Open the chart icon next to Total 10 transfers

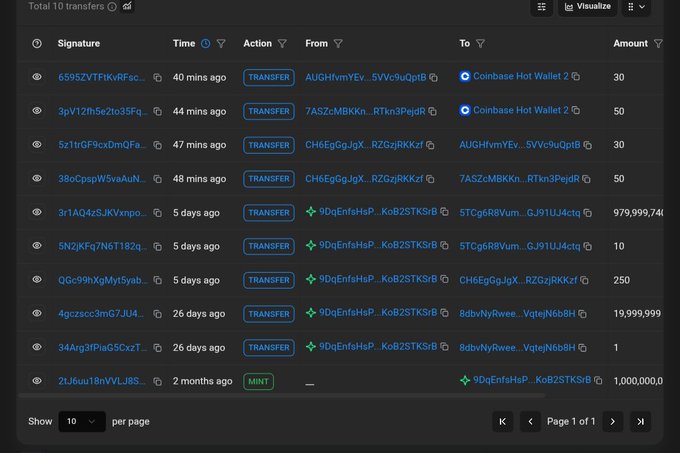pos(127,6)
